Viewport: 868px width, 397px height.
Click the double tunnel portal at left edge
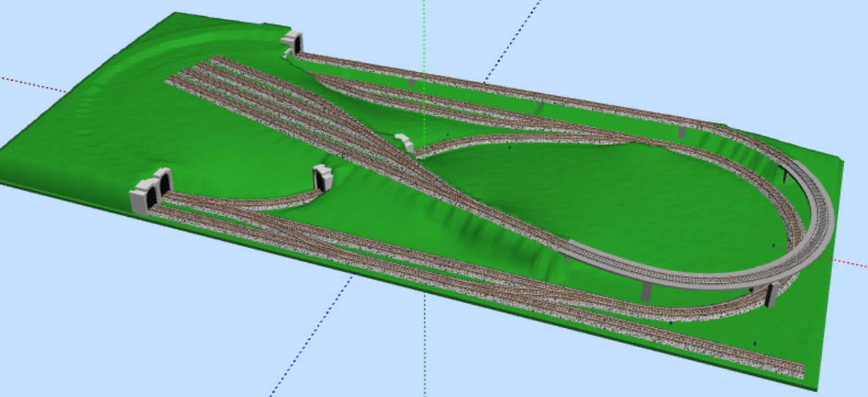tap(150, 192)
